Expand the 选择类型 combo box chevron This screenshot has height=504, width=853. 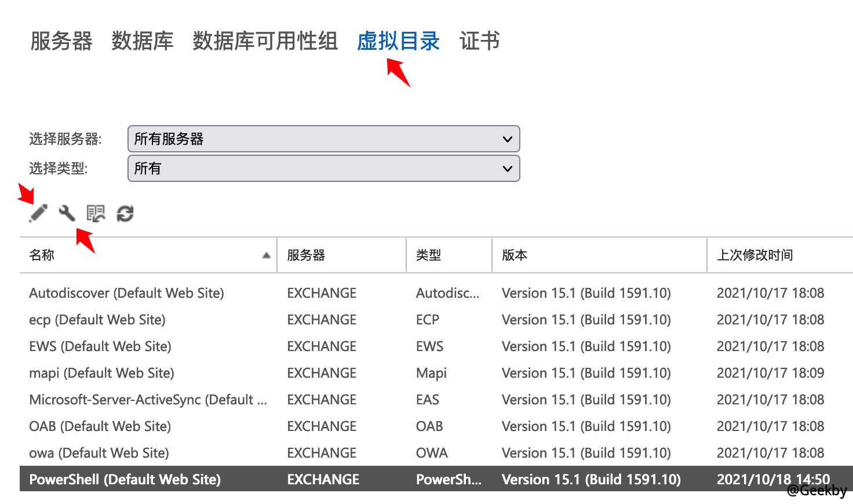click(507, 169)
